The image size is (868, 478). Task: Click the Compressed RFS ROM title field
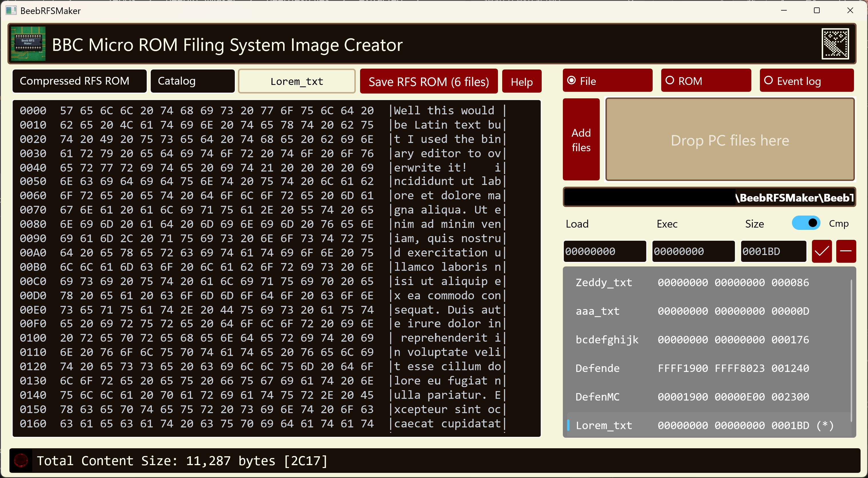(x=80, y=81)
